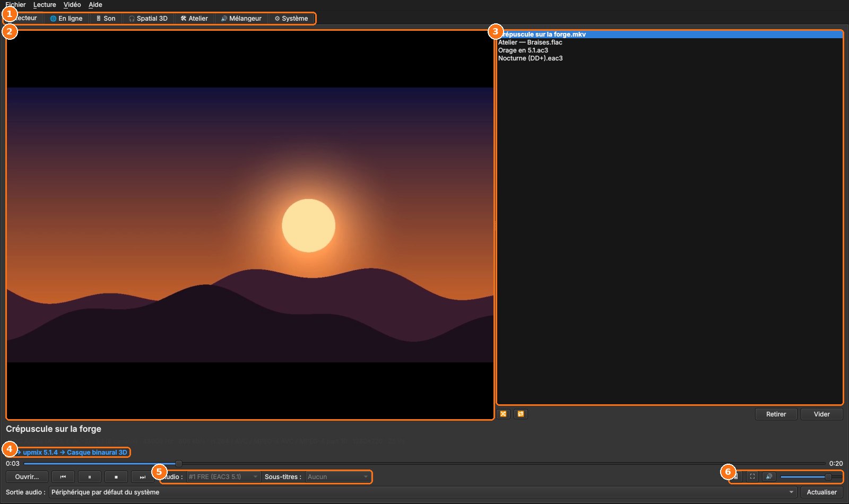
Task: Click the Crépuscule sur la forge title
Action: click(x=54, y=429)
